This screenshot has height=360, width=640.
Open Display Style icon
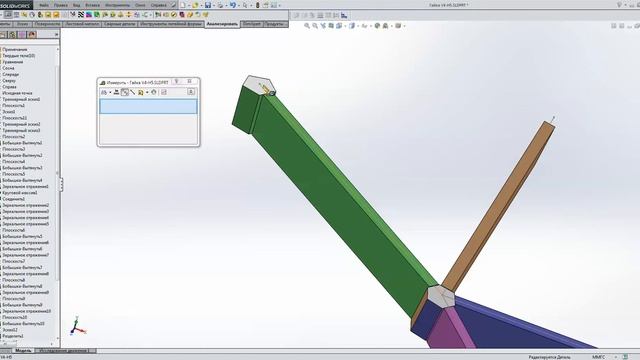point(352,26)
